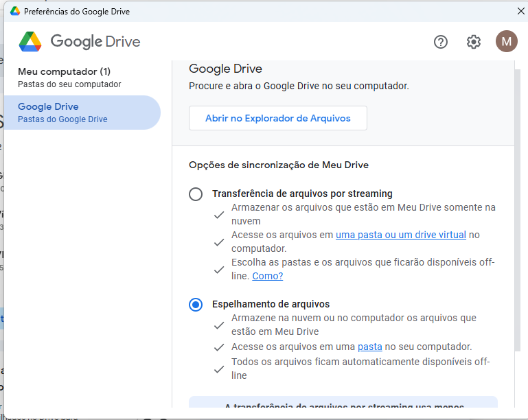528x420 pixels.
Task: Click 'Preferências do Google Drive' window title
Action: [x=77, y=12]
